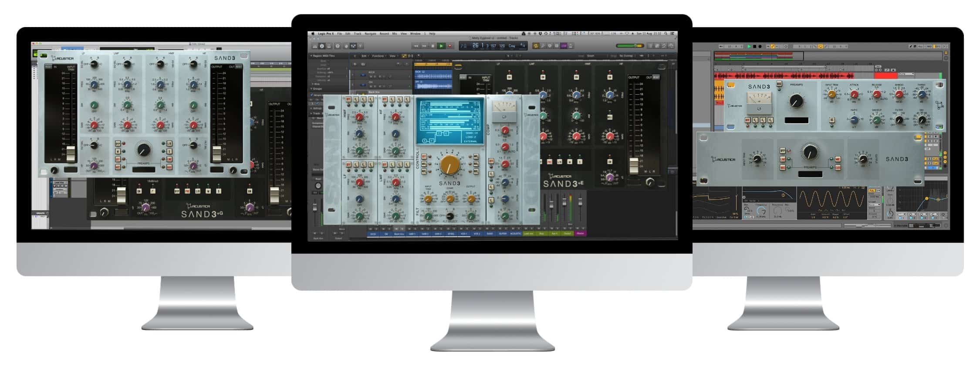Add a new track with the plus button
Viewport: 980px width, 365px height.
[355, 64]
